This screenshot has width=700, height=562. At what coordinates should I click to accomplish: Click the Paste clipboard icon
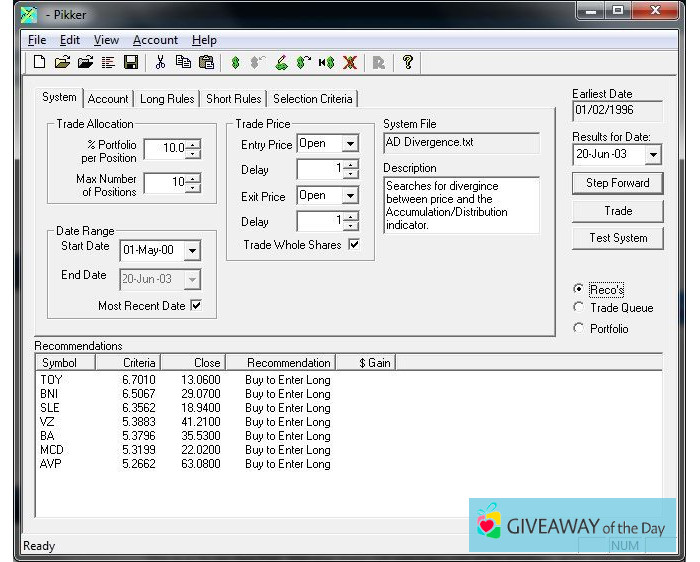(x=206, y=62)
